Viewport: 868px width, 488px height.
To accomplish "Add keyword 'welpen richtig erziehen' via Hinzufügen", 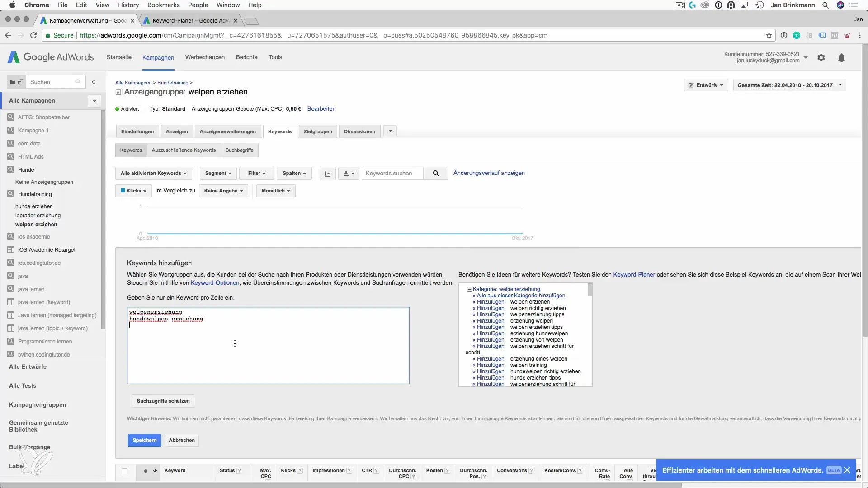I will (x=491, y=308).
